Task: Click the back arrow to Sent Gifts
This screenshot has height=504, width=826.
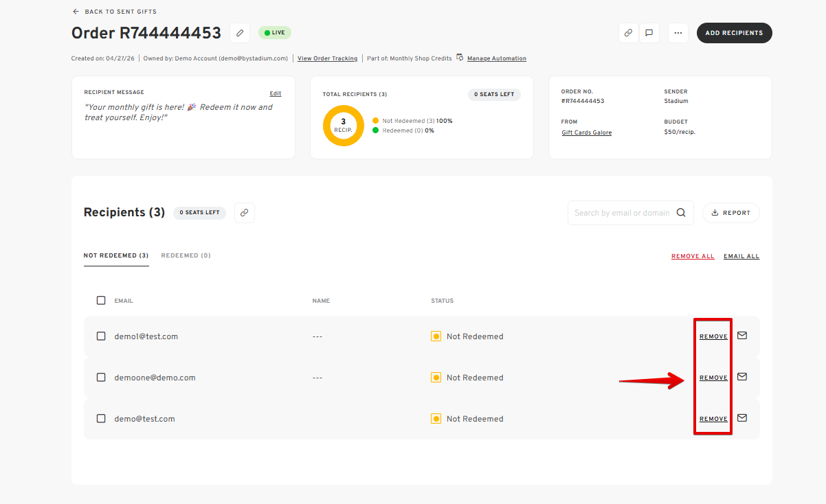Action: click(76, 12)
